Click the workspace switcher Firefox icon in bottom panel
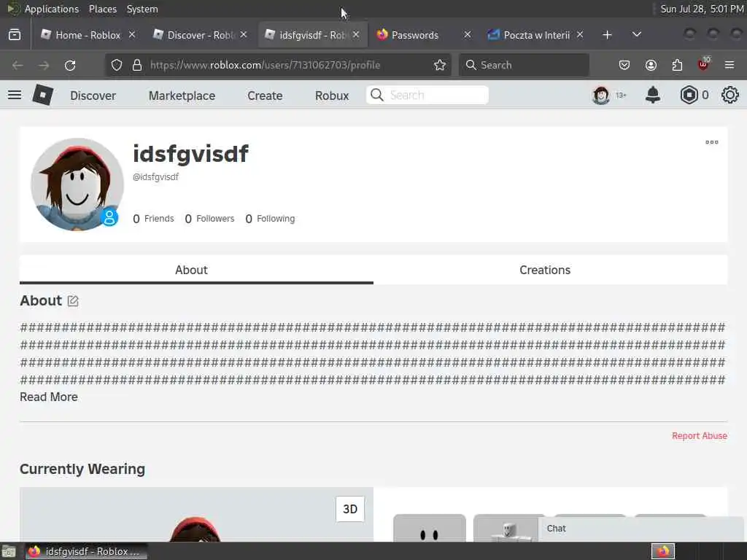The width and height of the screenshot is (747, 560). pyautogui.click(x=662, y=551)
